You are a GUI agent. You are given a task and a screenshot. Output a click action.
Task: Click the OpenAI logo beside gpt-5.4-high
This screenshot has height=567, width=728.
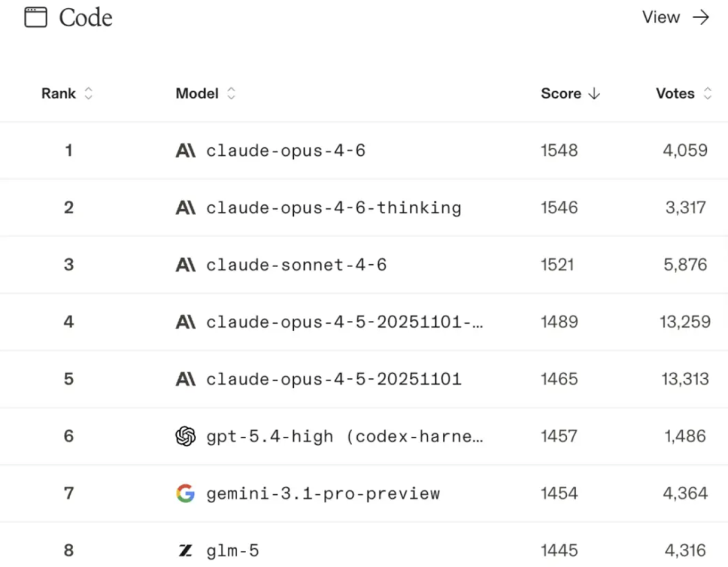[185, 436]
